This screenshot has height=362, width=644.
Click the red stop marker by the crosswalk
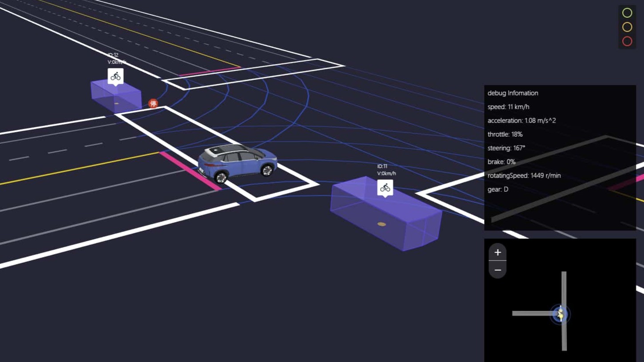coord(153,103)
